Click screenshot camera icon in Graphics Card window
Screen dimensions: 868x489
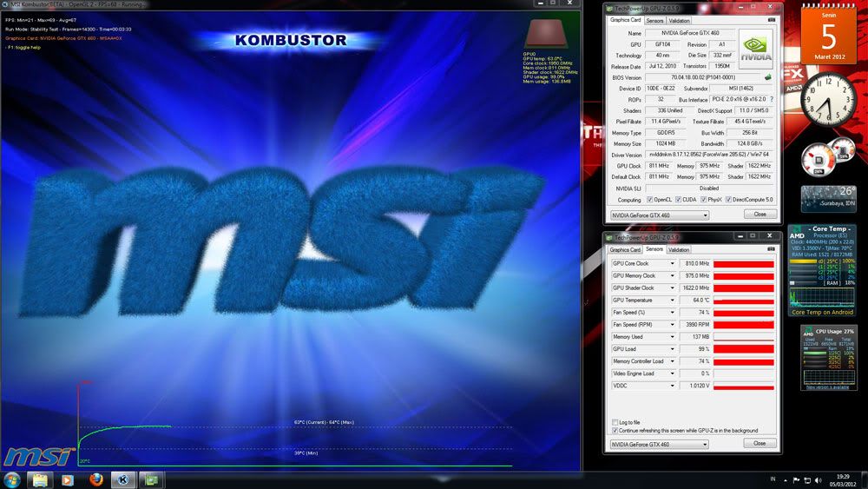pos(772,20)
